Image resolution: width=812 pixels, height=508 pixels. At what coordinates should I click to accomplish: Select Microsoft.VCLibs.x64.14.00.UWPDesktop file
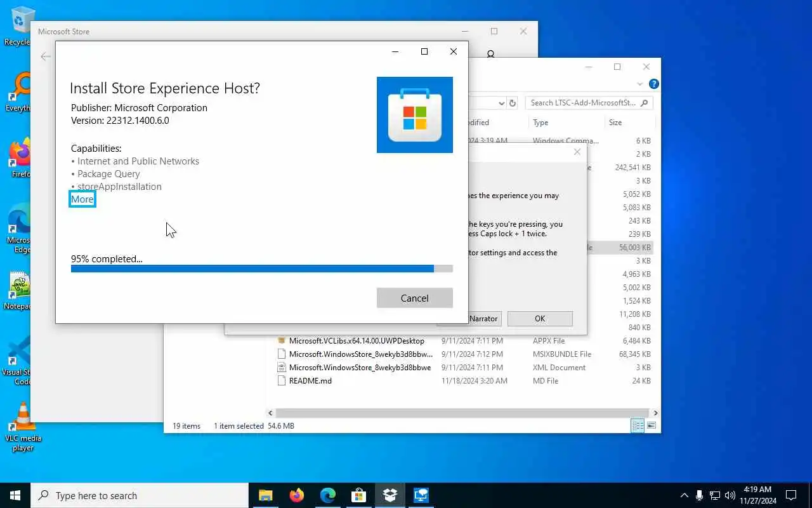[x=357, y=341]
